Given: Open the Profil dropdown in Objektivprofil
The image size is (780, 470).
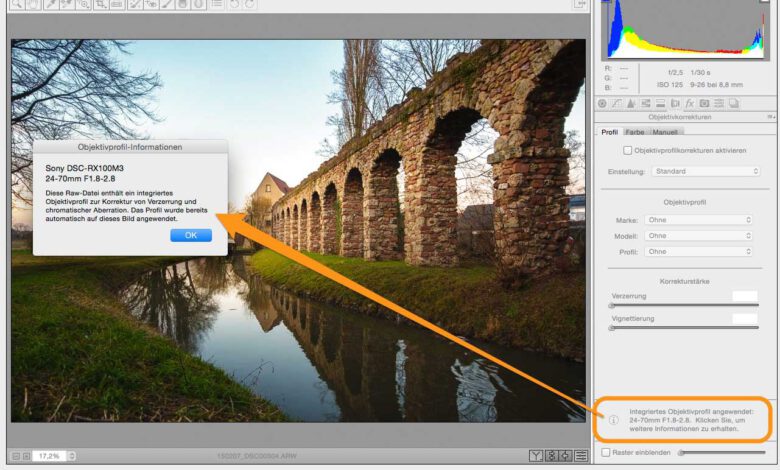Looking at the screenshot, I should [698, 252].
